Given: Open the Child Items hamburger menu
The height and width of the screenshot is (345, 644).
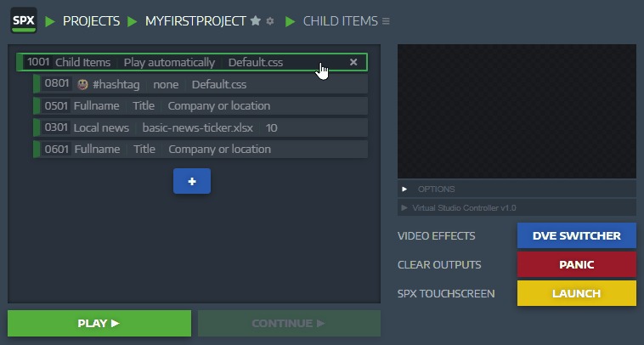Looking at the screenshot, I should pos(386,21).
